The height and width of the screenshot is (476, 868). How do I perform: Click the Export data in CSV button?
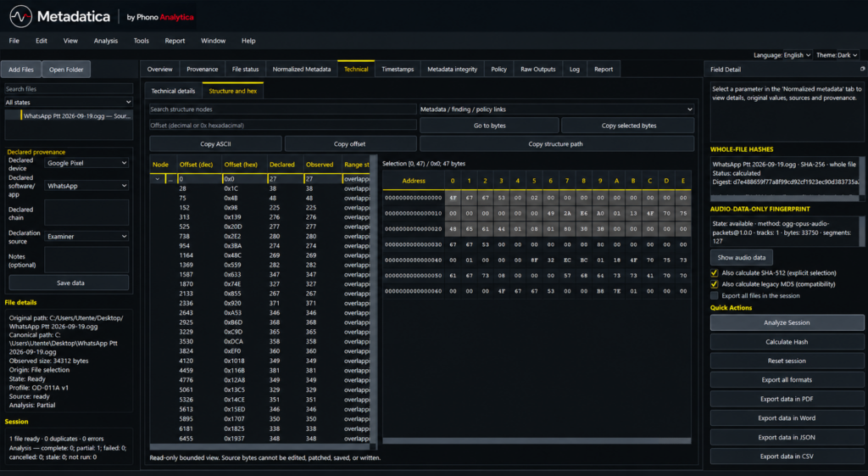click(x=787, y=456)
